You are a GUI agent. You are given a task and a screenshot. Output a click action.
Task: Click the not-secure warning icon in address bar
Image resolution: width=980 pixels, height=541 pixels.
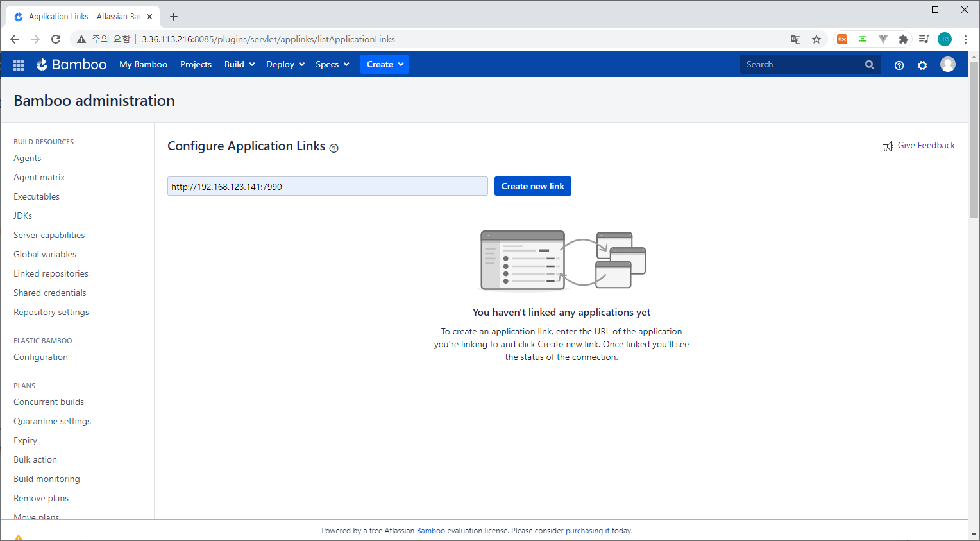point(81,39)
